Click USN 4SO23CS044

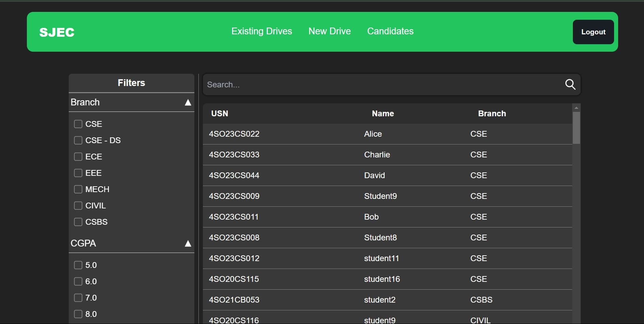point(234,175)
